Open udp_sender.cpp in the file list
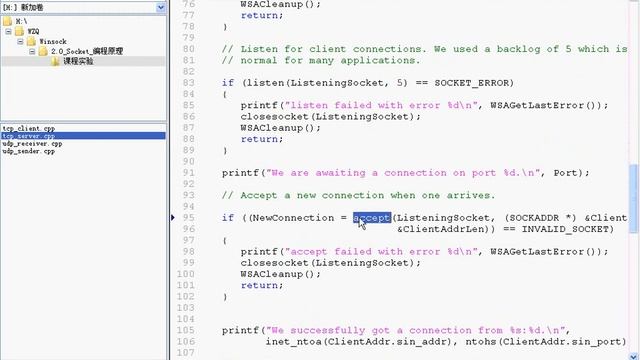The image size is (640, 360). (x=29, y=151)
